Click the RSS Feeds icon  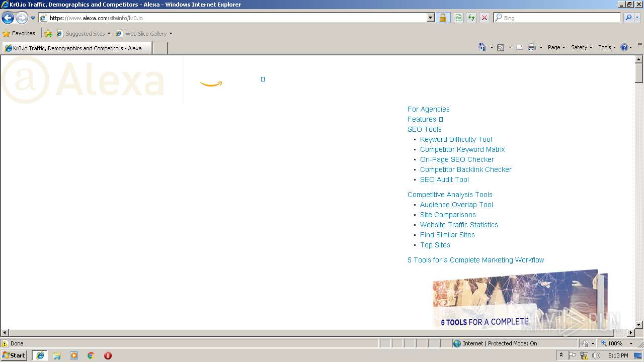tap(501, 47)
